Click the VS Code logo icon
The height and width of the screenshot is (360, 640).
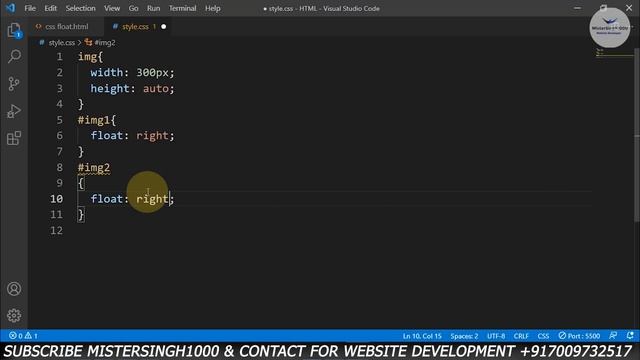pyautogui.click(x=11, y=8)
